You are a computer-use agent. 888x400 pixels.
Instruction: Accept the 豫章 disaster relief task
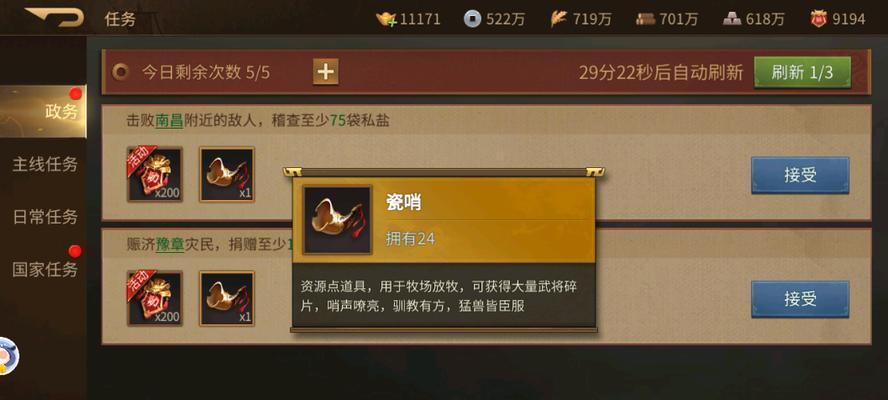(x=800, y=299)
